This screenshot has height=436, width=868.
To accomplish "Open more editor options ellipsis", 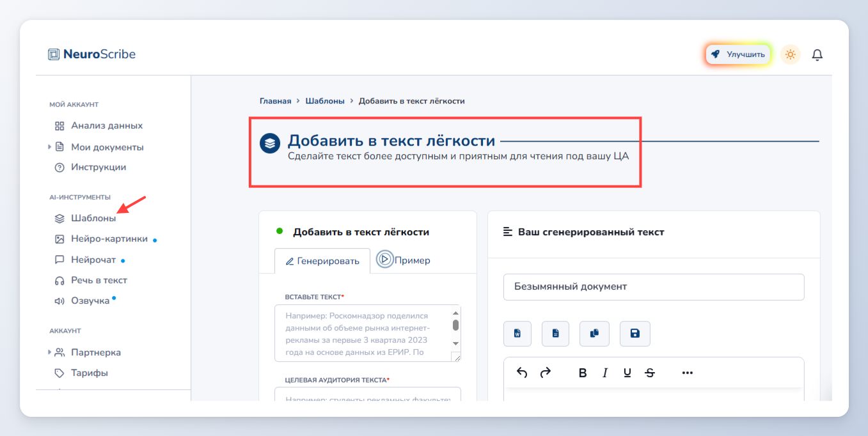I will pyautogui.click(x=688, y=373).
